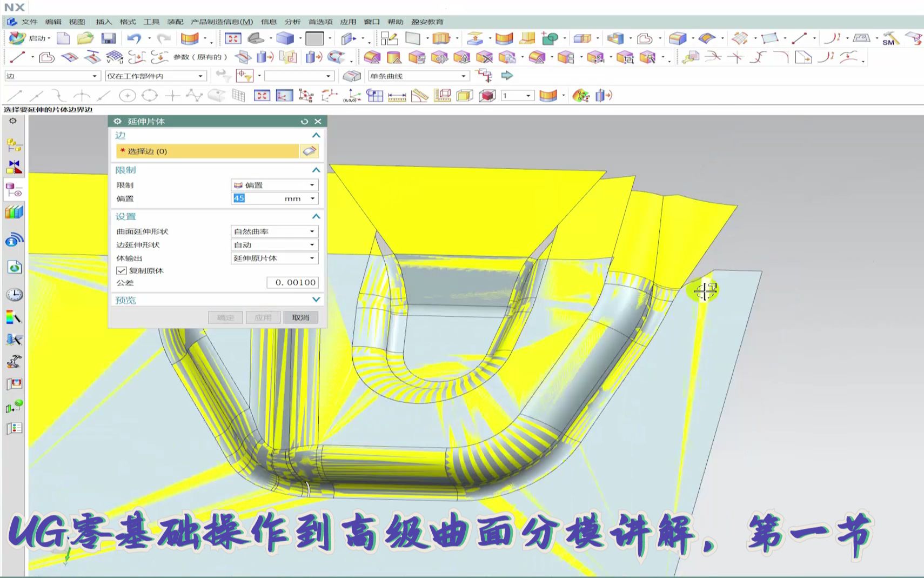
Task: Click the 参数（原有的）toolbar item
Action: tap(200, 56)
